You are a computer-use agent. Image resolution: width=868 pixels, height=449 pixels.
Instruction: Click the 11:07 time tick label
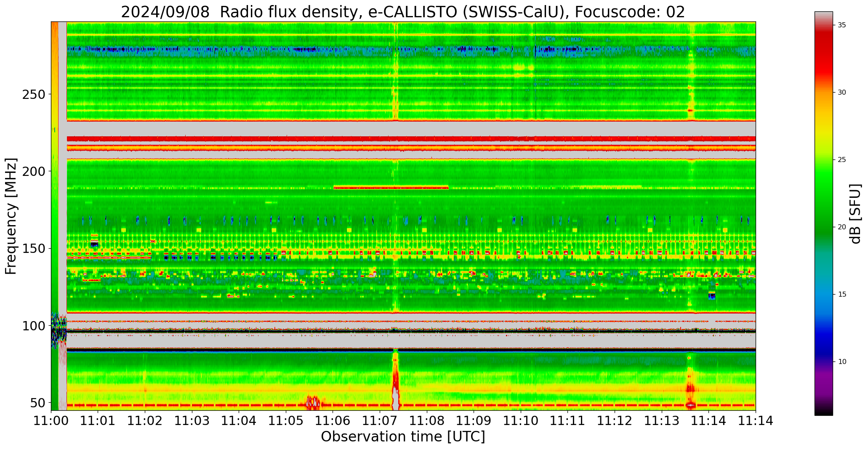pyautogui.click(x=380, y=420)
